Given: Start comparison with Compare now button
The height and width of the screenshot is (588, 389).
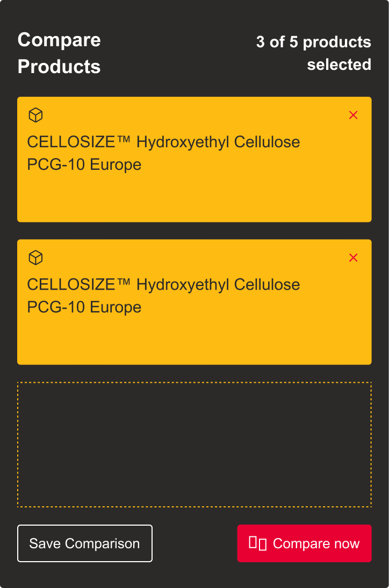Looking at the screenshot, I should click(x=304, y=543).
